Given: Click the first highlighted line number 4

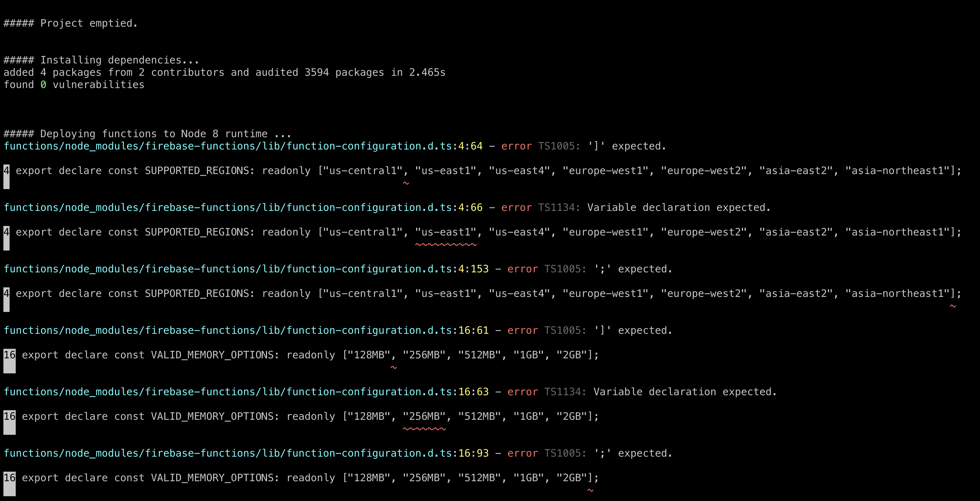Looking at the screenshot, I should 6,171.
